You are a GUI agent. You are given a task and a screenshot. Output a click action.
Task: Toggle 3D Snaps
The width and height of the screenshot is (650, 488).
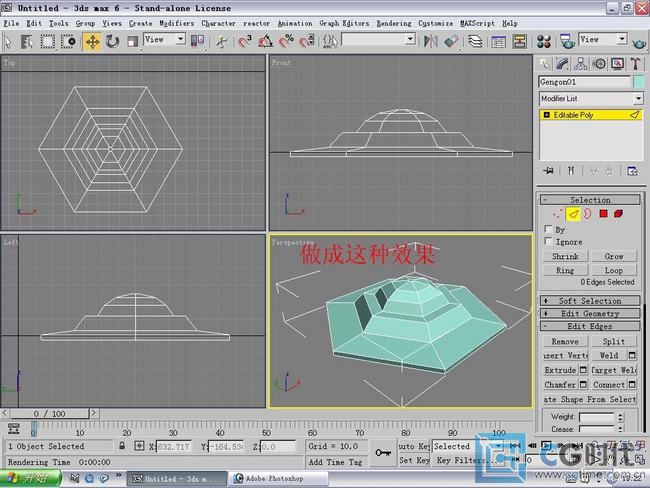245,41
